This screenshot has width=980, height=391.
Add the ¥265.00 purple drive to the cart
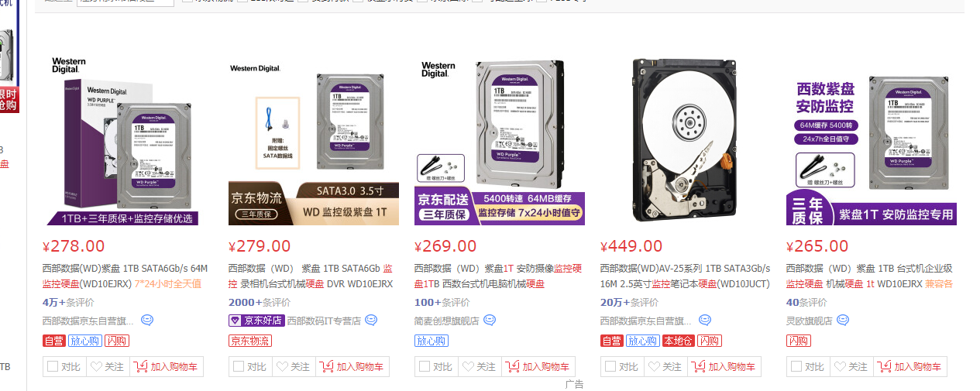[x=911, y=367]
